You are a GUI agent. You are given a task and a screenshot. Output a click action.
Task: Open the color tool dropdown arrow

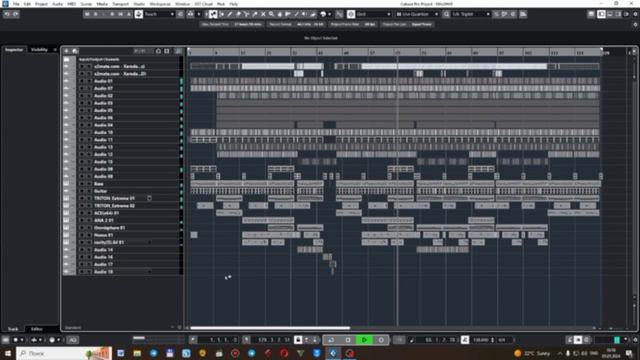[329, 14]
